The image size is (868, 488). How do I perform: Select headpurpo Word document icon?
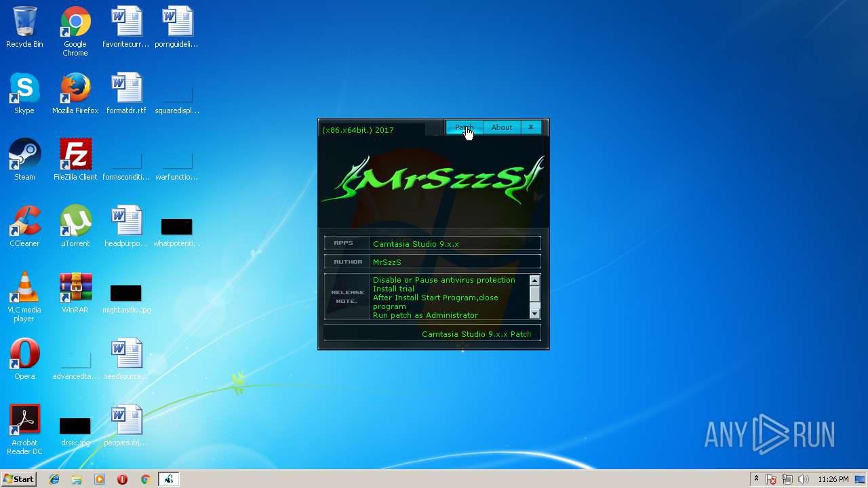[126, 226]
